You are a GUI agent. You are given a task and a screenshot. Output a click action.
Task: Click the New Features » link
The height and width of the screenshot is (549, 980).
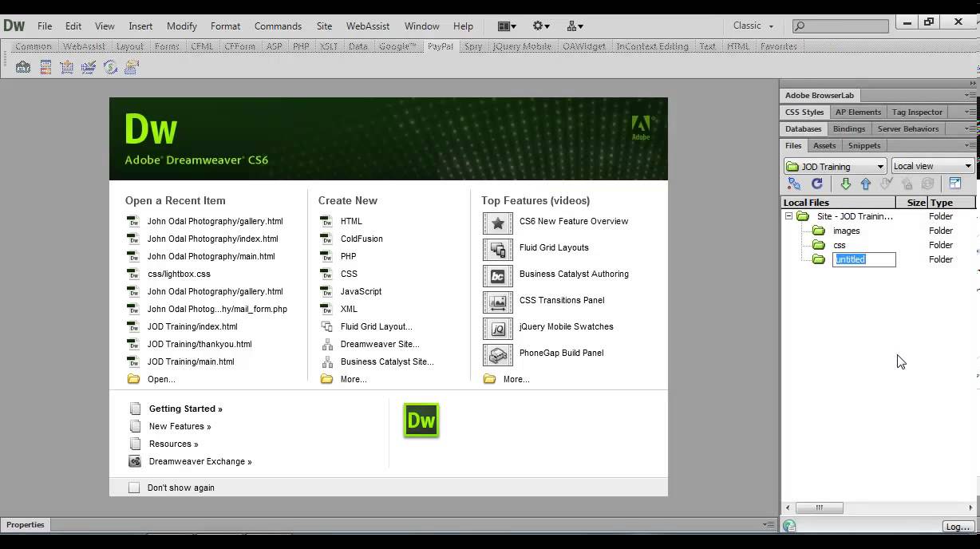coord(180,426)
